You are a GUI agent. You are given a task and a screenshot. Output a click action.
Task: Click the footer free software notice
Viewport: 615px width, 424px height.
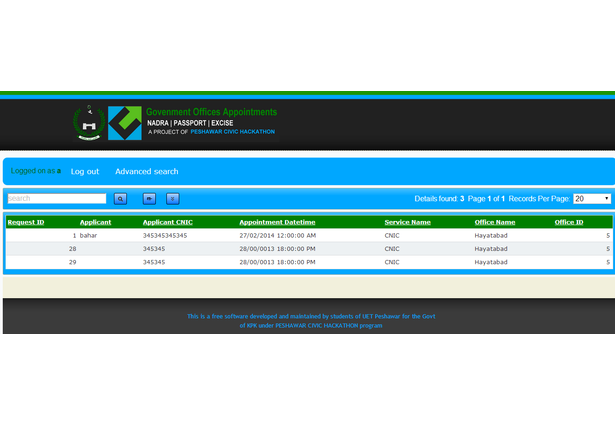[311, 321]
